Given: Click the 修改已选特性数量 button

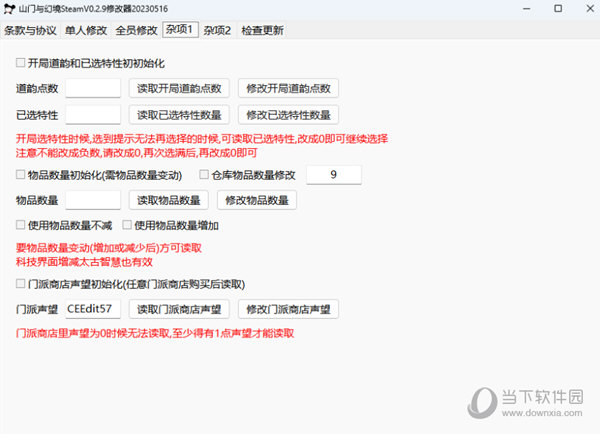Looking at the screenshot, I should [288, 115].
